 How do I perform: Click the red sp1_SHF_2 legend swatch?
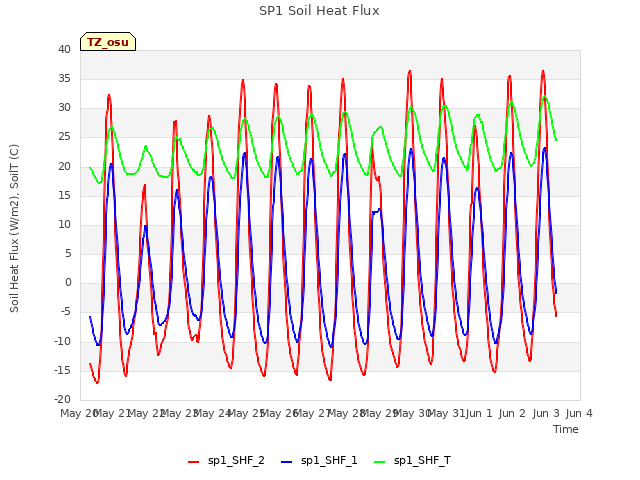point(193,462)
